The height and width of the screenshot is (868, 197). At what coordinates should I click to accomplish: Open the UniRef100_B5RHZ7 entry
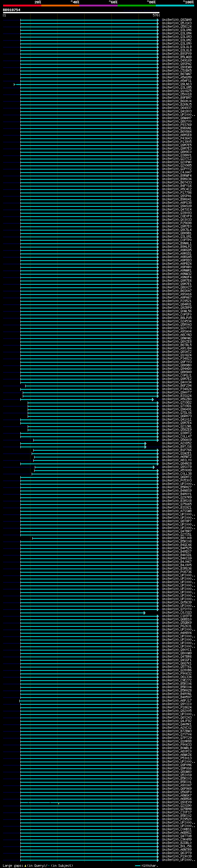pos(176,487)
